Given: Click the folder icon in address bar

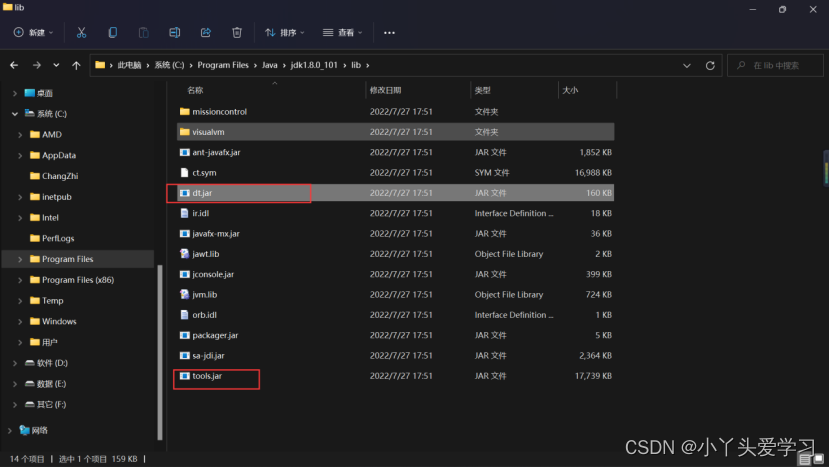Looking at the screenshot, I should 100,65.
